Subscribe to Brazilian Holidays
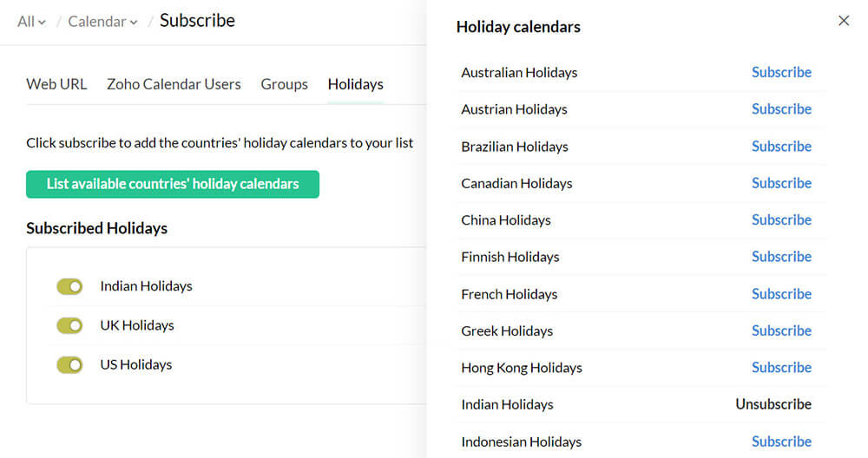Screen dimensions: 868x458 pyautogui.click(x=781, y=147)
